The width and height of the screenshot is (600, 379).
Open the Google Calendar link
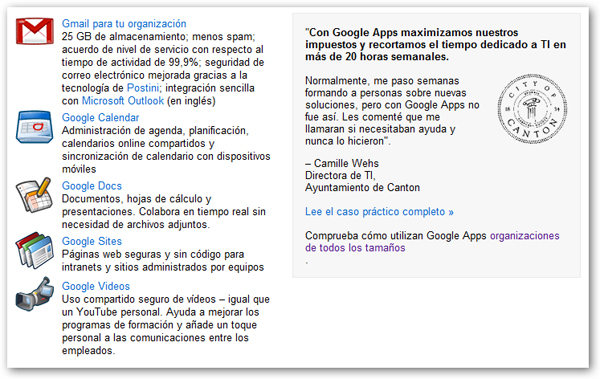100,118
